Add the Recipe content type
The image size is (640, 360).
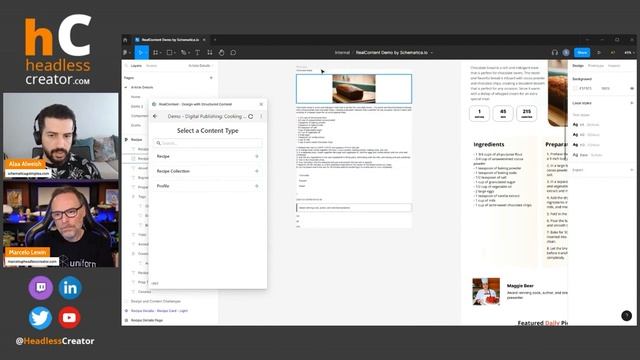tap(257, 156)
